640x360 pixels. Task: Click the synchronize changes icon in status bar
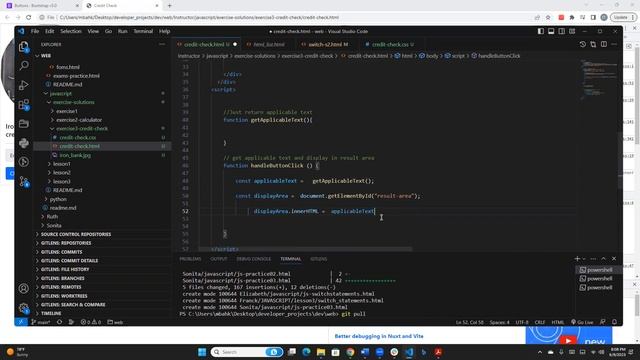coord(60,322)
